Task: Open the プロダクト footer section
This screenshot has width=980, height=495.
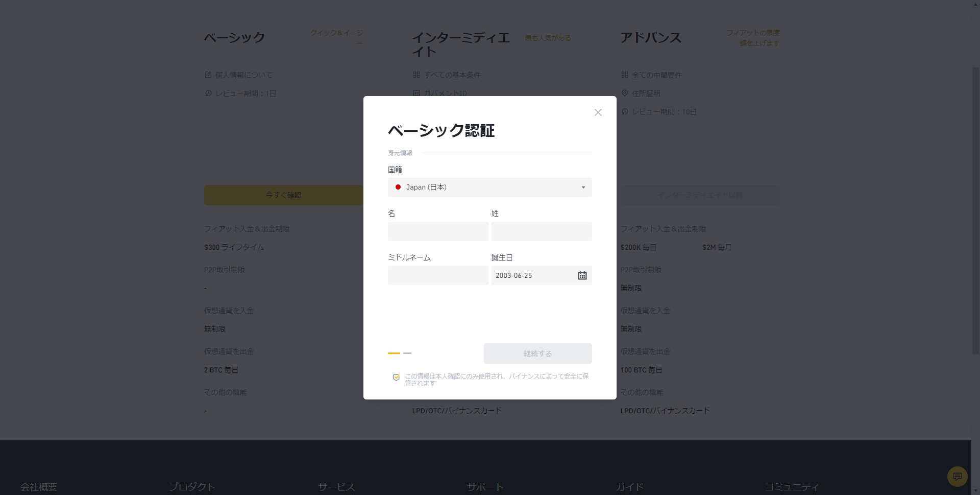Action: (x=192, y=487)
